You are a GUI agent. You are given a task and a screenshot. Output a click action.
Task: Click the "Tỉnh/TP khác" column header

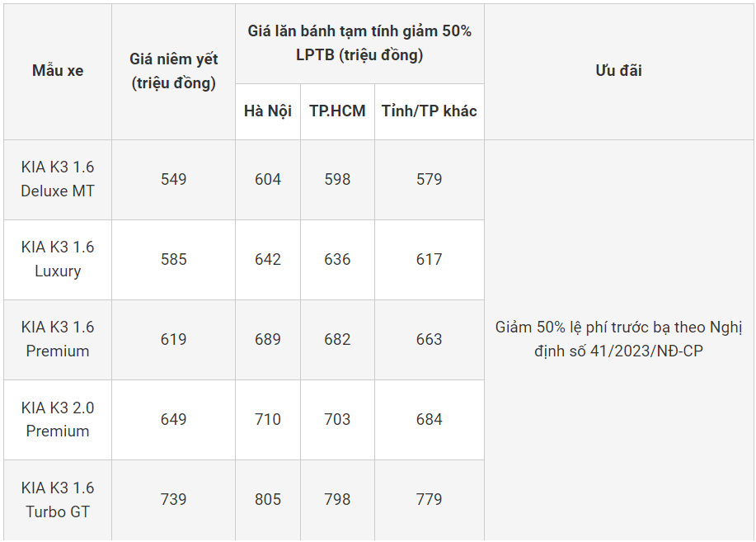[x=429, y=111]
